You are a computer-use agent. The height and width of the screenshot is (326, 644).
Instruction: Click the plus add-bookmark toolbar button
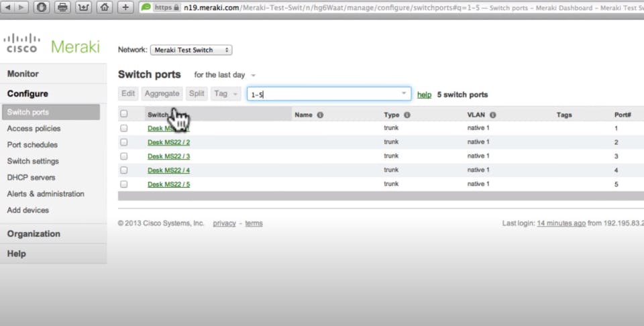(x=125, y=7)
